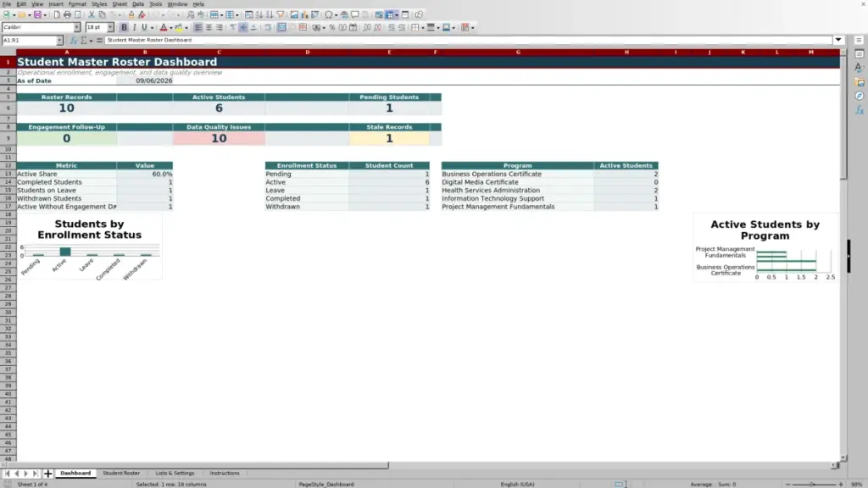This screenshot has height=488, width=868.
Task: Click the Format as Percent icon
Action: click(x=332, y=27)
